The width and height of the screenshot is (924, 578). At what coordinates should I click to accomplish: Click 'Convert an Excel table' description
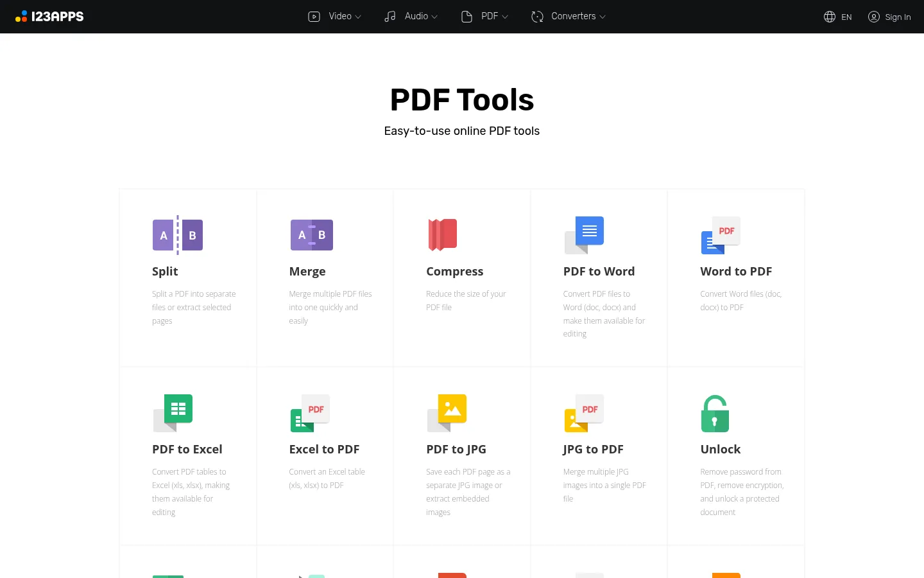[327, 478]
